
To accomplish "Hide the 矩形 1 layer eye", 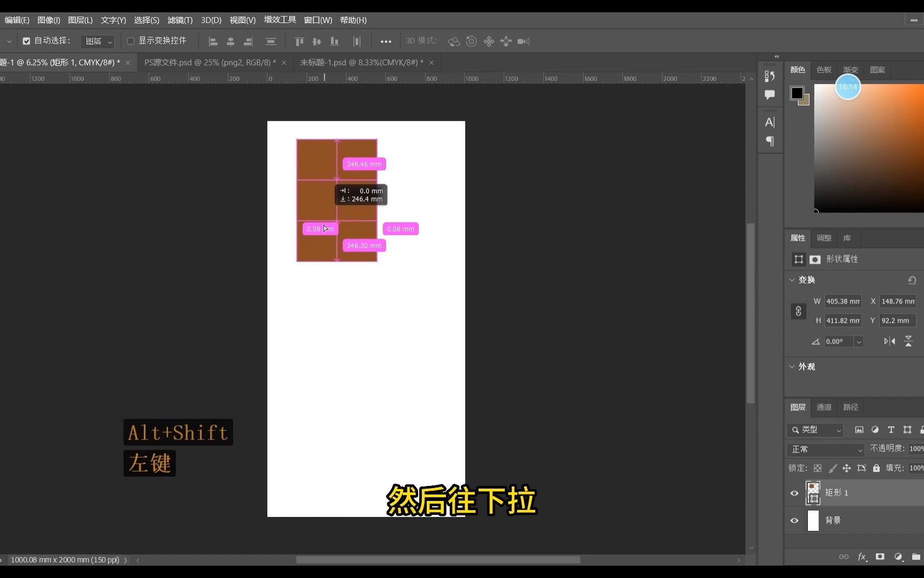I will [x=795, y=493].
